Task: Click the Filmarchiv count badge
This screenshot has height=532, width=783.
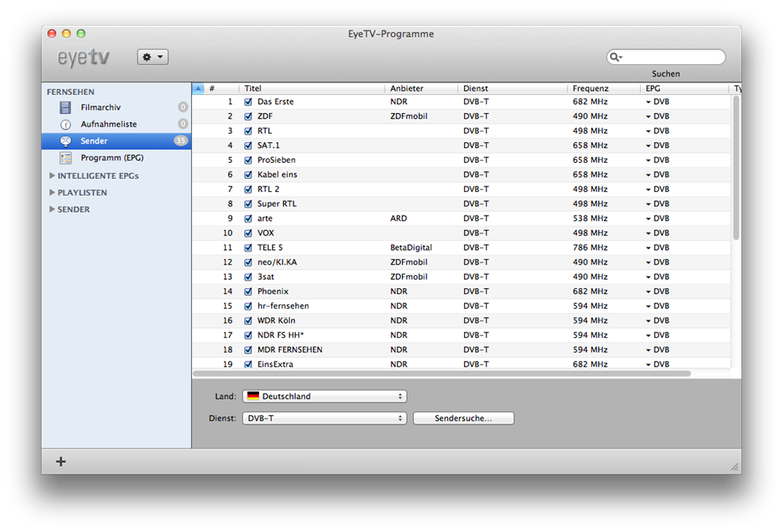Action: click(x=183, y=107)
